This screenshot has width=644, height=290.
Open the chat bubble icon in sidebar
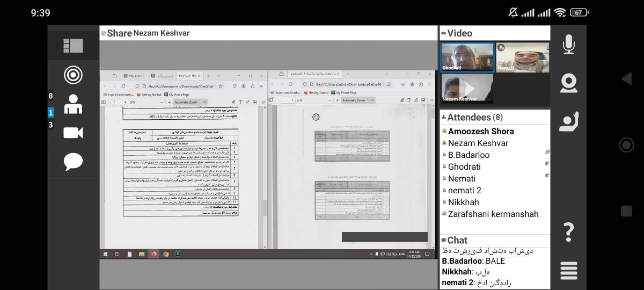click(x=73, y=162)
